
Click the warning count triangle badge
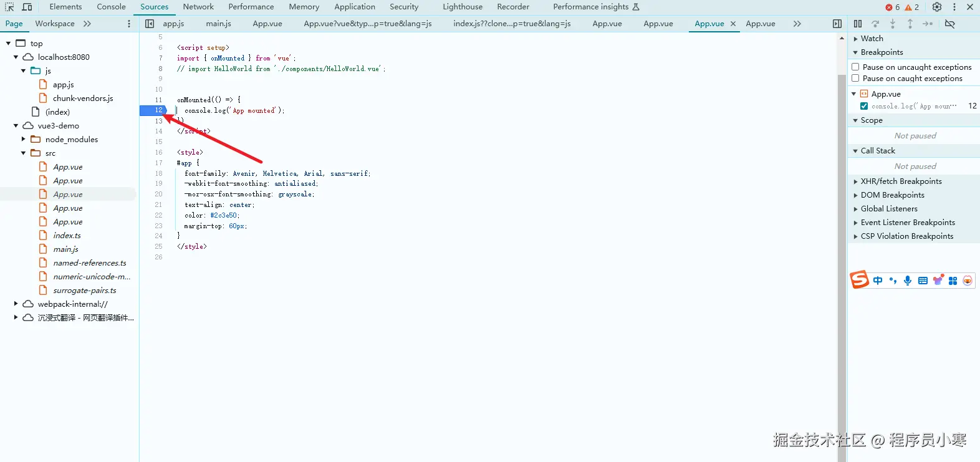tap(912, 7)
